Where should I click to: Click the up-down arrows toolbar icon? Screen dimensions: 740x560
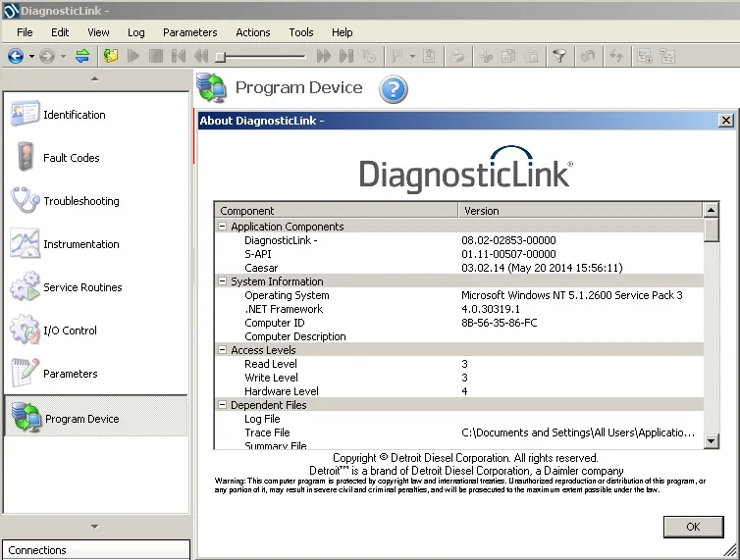616,57
